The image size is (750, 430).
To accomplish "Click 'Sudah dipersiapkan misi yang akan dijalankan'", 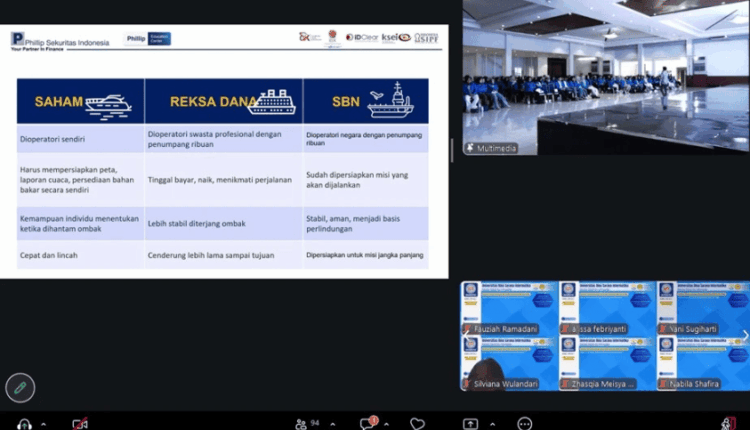I will (x=366, y=180).
